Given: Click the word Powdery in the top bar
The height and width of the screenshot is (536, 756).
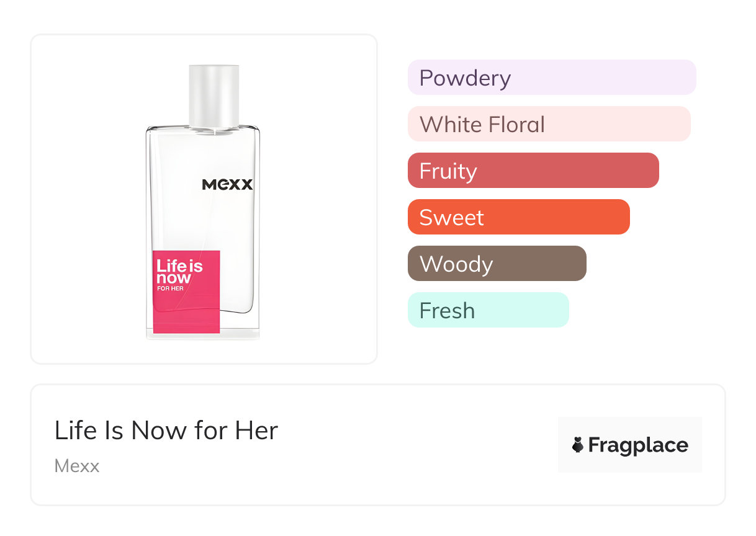Looking at the screenshot, I should (465, 78).
